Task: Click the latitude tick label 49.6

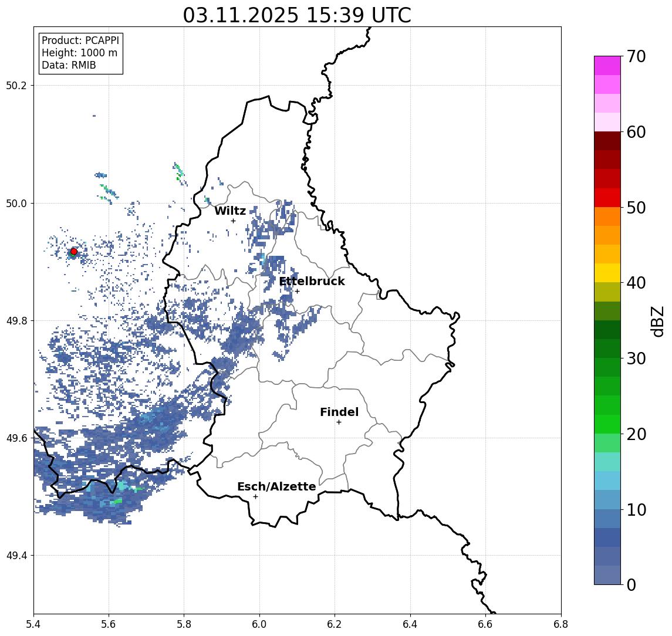Action: 16,438
